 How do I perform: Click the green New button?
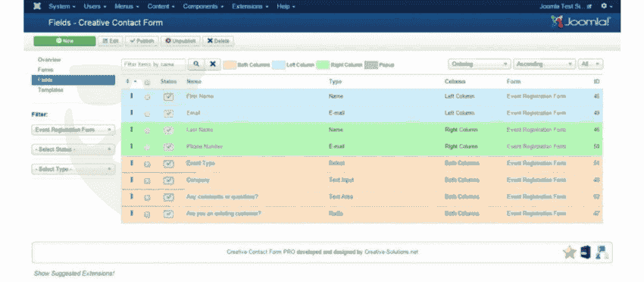(x=65, y=41)
